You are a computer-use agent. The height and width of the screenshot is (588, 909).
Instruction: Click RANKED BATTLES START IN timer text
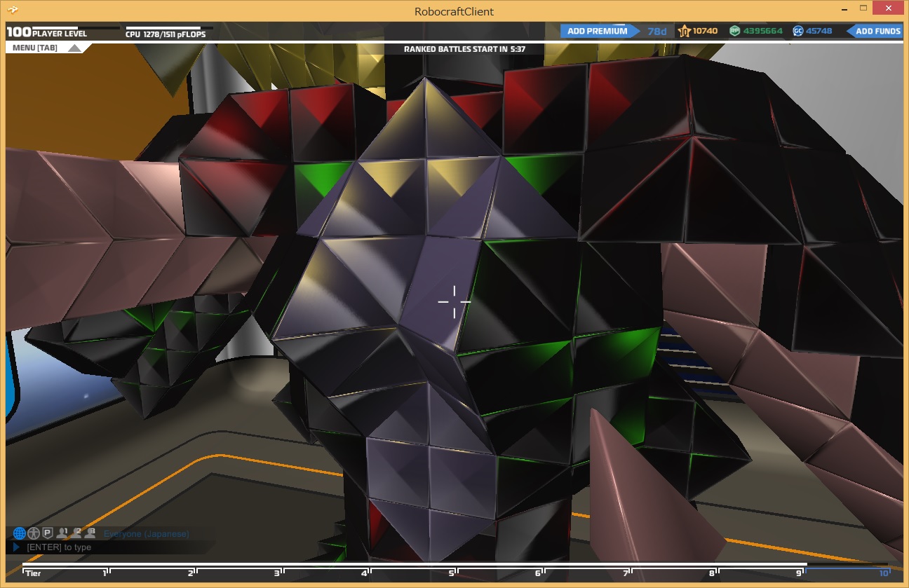tap(464, 49)
